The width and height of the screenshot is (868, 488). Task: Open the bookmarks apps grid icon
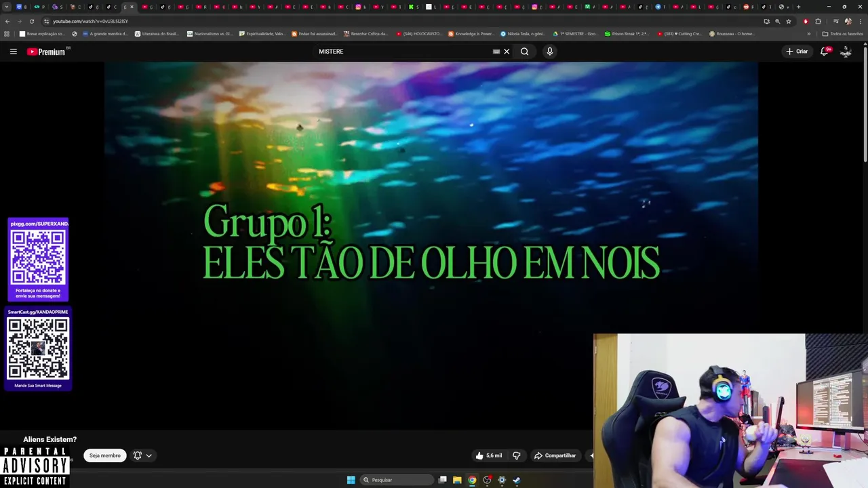tap(7, 33)
